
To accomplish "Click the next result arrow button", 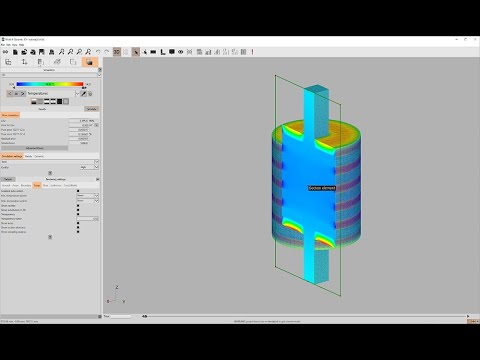I will pos(22,94).
